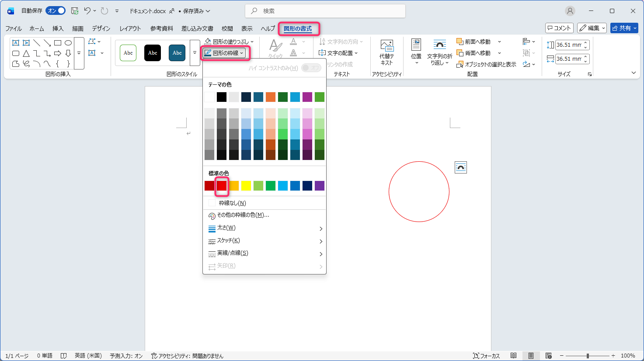
Task: Select the text box shape icon
Action: tap(16, 43)
